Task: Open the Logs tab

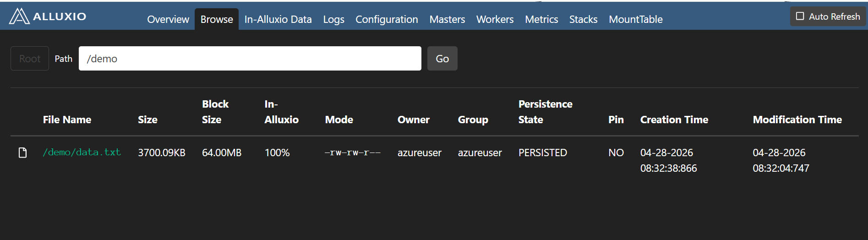Action: pyautogui.click(x=333, y=19)
